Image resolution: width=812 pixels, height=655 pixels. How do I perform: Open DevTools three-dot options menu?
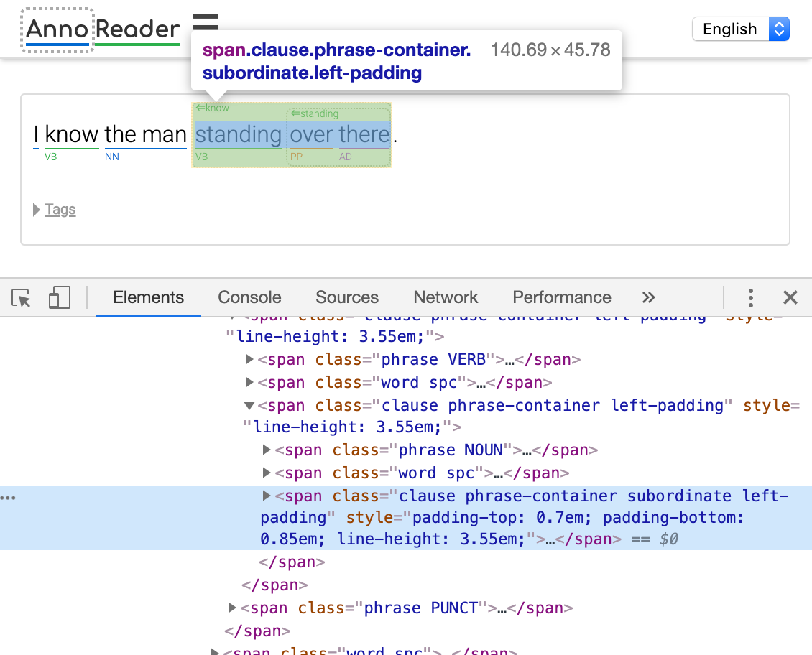750,298
